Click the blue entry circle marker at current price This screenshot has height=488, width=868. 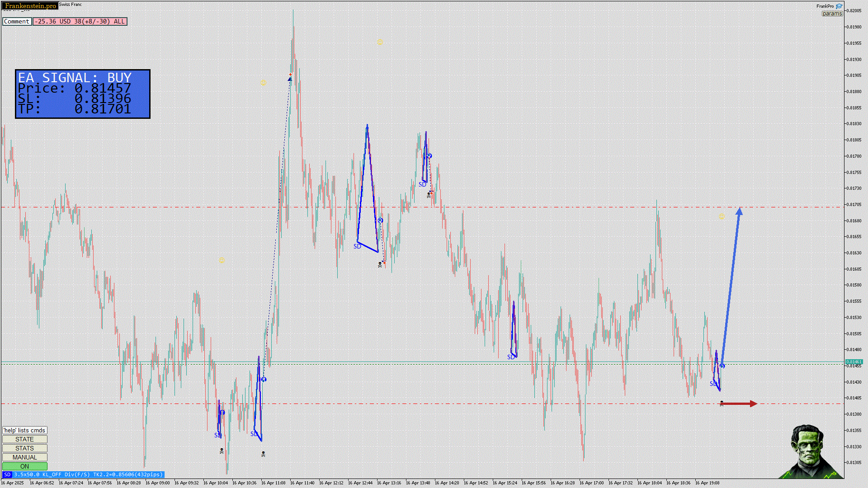pyautogui.click(x=722, y=366)
